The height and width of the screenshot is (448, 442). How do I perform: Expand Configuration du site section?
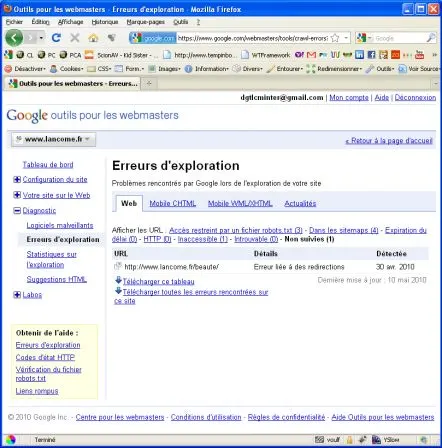coord(17,179)
